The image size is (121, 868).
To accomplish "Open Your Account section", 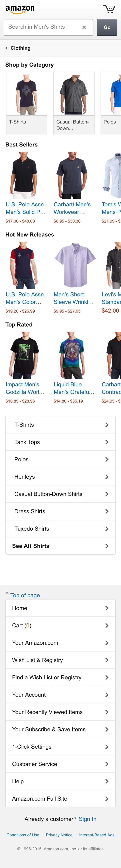I will click(x=60, y=694).
